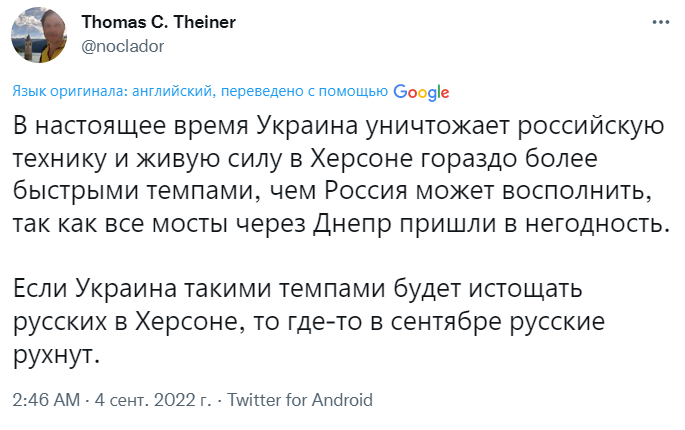The image size is (685, 430).
Task: Open Thomas C. Theiner's profile picture
Action: click(39, 35)
